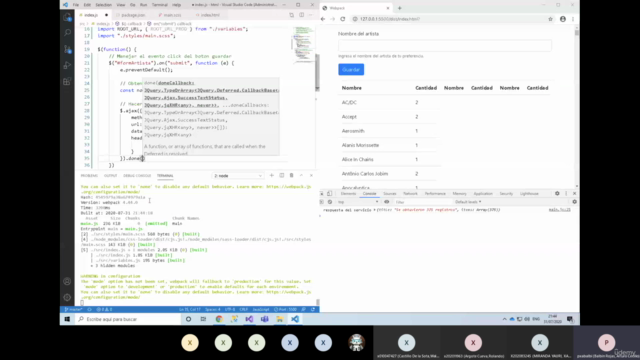Screen dimensions: 640x360
Task: Open the Network tab in DevTools
Action: point(410,193)
